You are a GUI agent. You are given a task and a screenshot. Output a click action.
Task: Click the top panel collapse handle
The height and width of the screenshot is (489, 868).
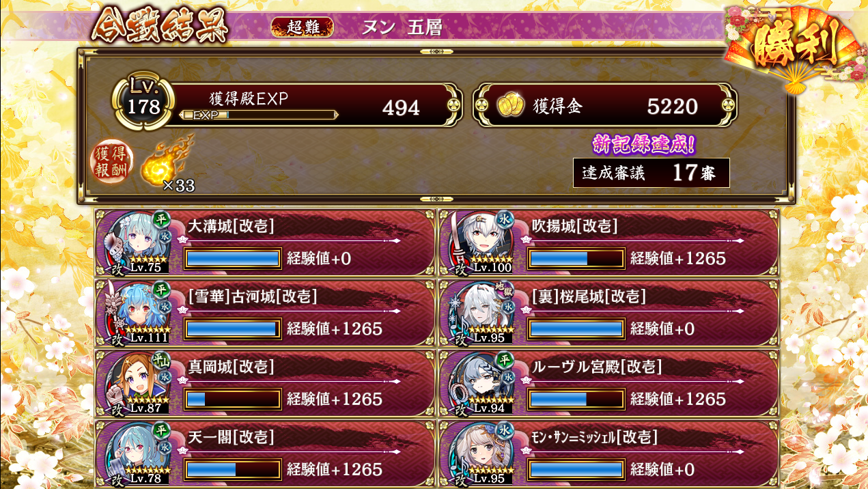coord(436,52)
